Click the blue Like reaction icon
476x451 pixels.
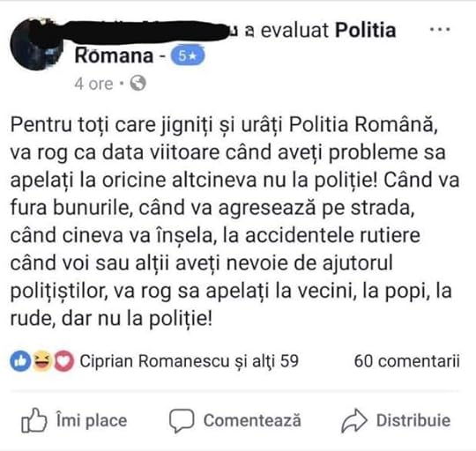(x=20, y=361)
